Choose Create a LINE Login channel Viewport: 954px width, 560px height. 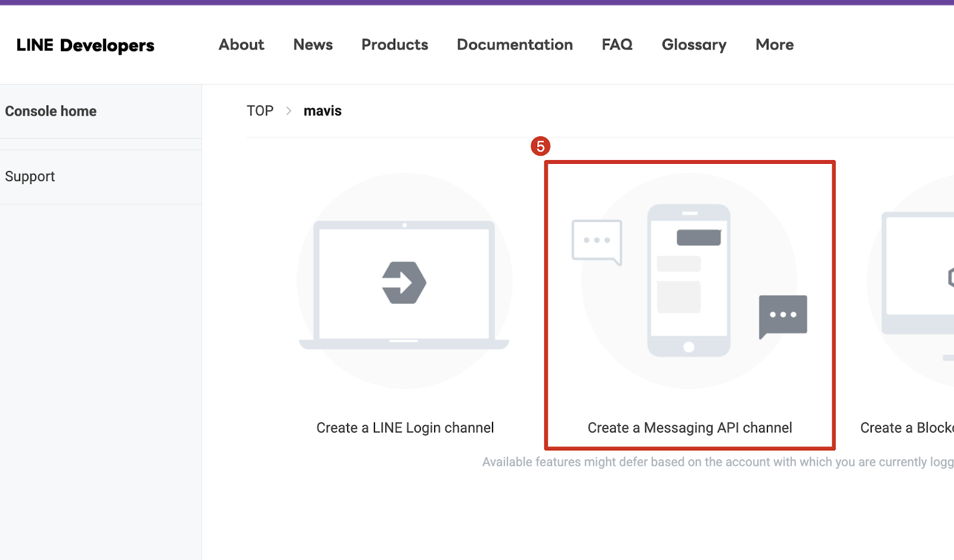pyautogui.click(x=405, y=428)
